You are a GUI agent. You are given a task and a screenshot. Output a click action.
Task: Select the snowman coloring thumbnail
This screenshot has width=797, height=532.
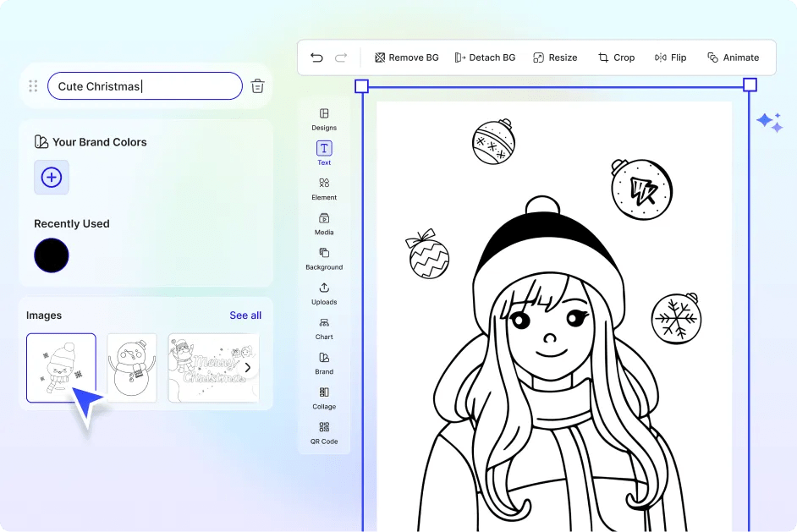coord(132,368)
